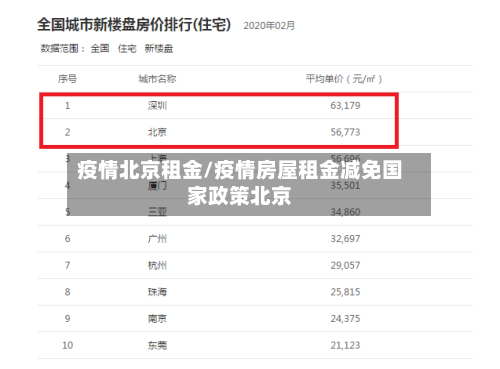Select city name 南京 in row 9

[157, 319]
